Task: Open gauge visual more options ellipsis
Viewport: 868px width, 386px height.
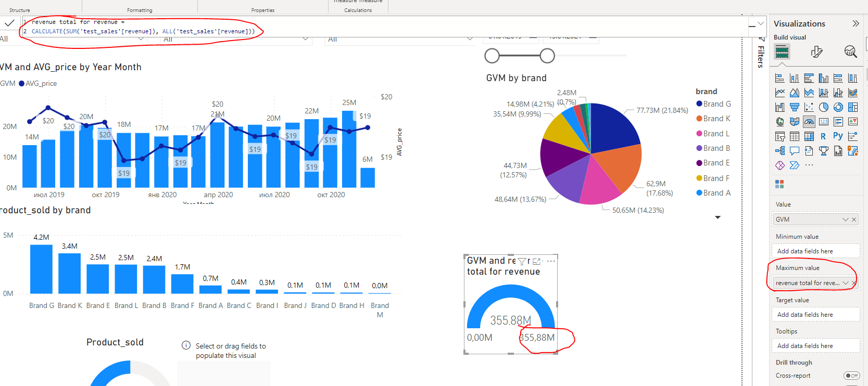Action: [x=551, y=261]
